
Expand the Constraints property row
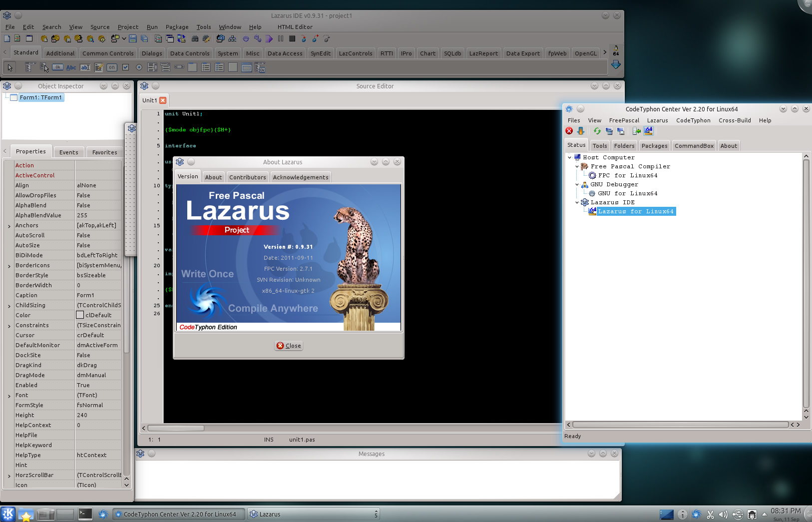pyautogui.click(x=9, y=326)
